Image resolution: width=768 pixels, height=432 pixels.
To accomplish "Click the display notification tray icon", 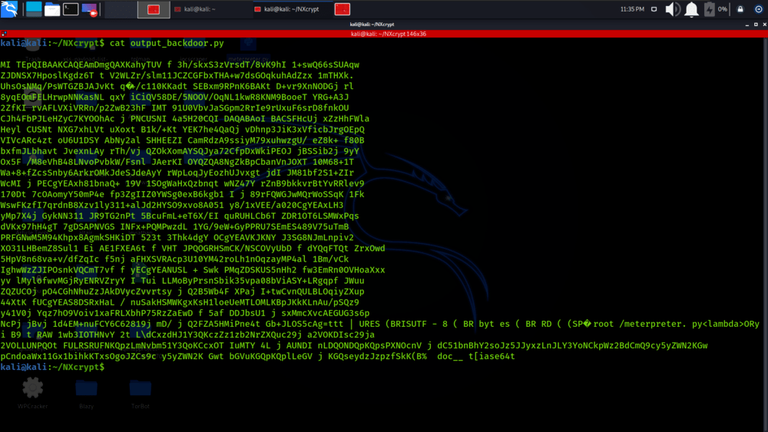I will click(654, 9).
